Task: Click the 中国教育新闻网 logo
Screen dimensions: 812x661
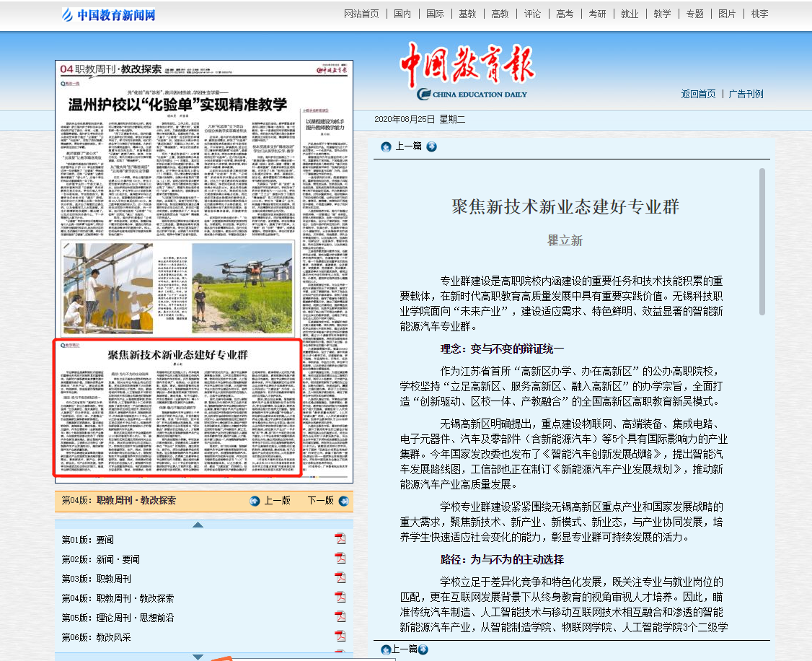Action: [x=108, y=14]
